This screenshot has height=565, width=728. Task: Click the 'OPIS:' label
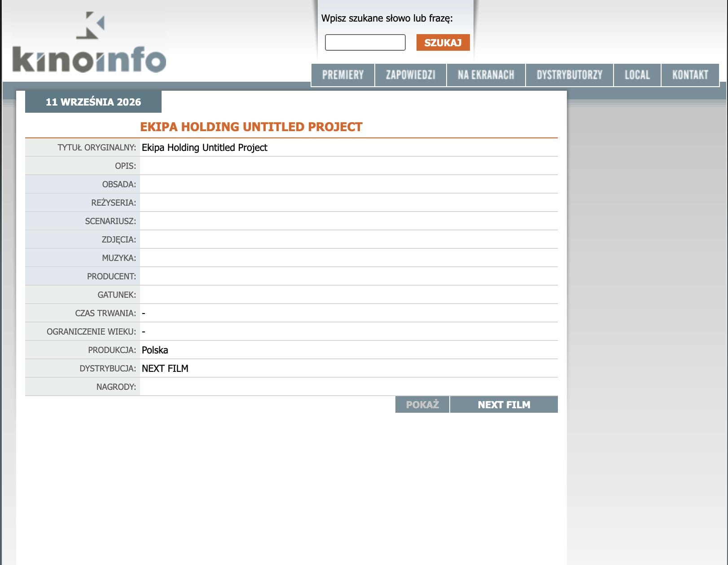click(x=125, y=166)
